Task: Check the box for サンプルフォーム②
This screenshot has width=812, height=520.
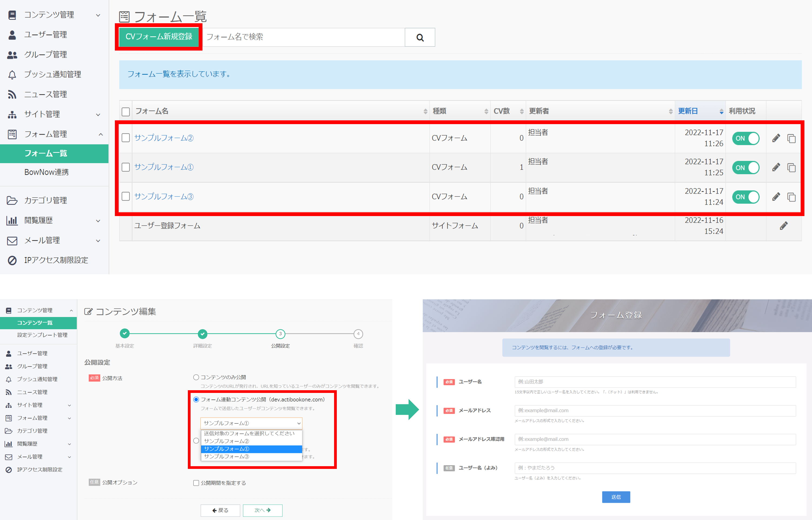Action: click(125, 138)
